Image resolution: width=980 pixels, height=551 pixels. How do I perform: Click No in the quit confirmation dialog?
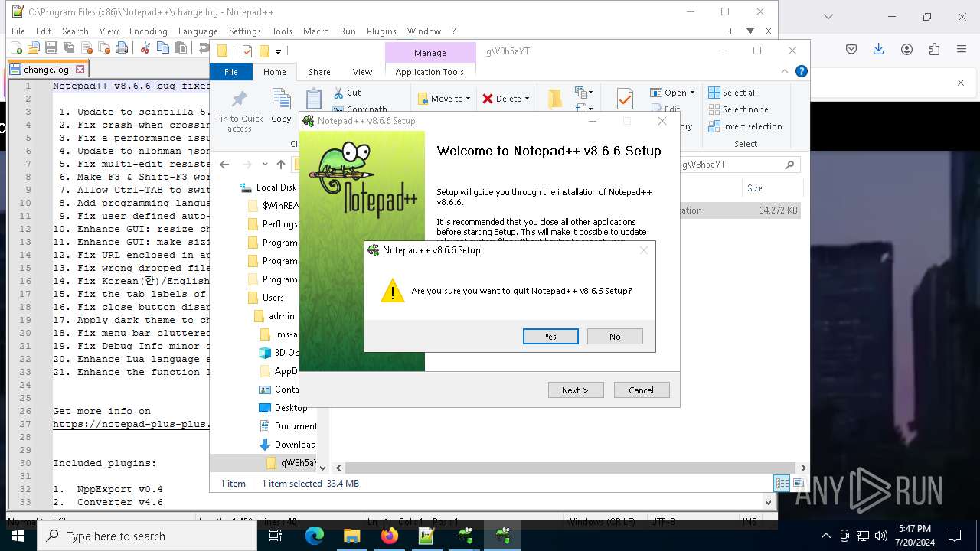pos(615,337)
